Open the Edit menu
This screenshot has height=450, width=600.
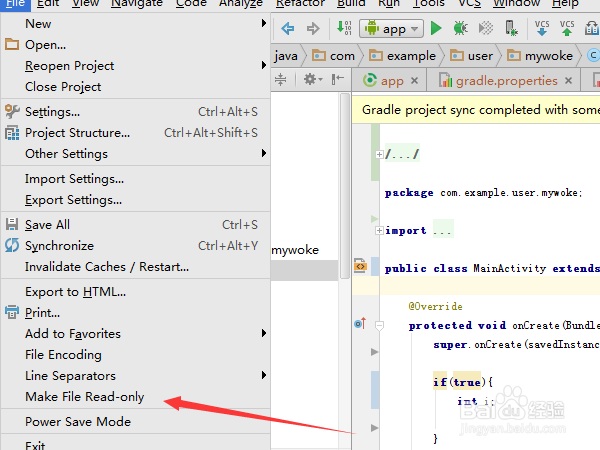tap(48, 3)
